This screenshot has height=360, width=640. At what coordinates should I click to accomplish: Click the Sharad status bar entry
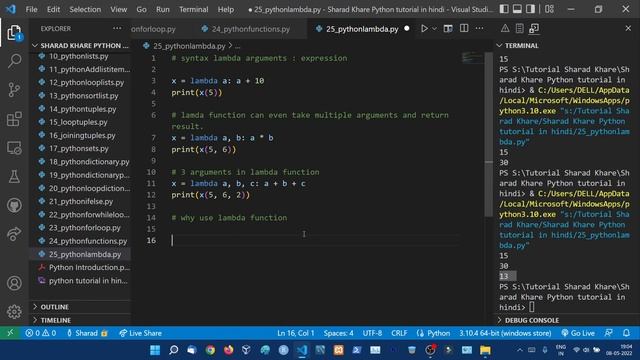click(x=87, y=333)
